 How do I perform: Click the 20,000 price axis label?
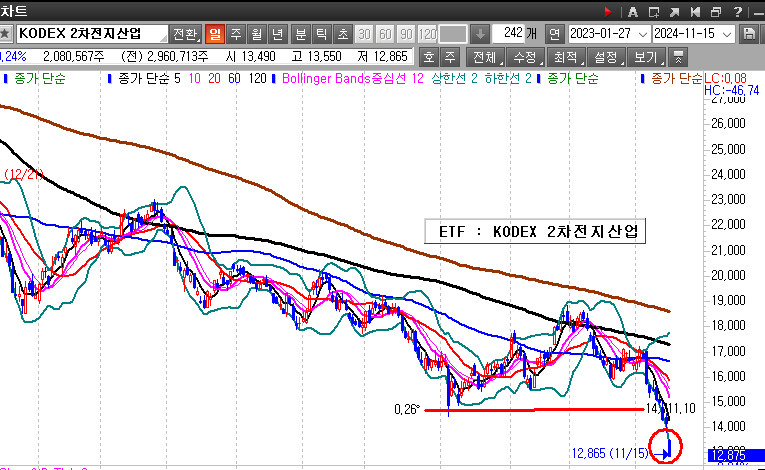728,275
